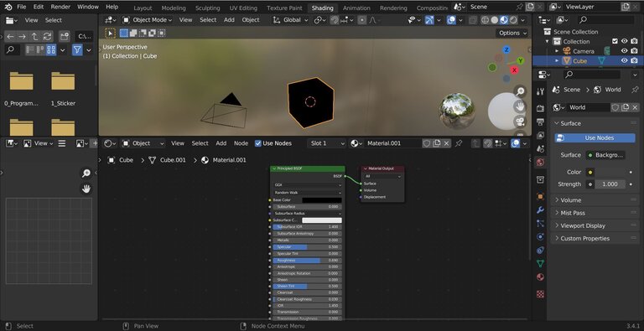Screen dimensions: 644x331
Task: Click World Strength value field
Action: [610, 184]
